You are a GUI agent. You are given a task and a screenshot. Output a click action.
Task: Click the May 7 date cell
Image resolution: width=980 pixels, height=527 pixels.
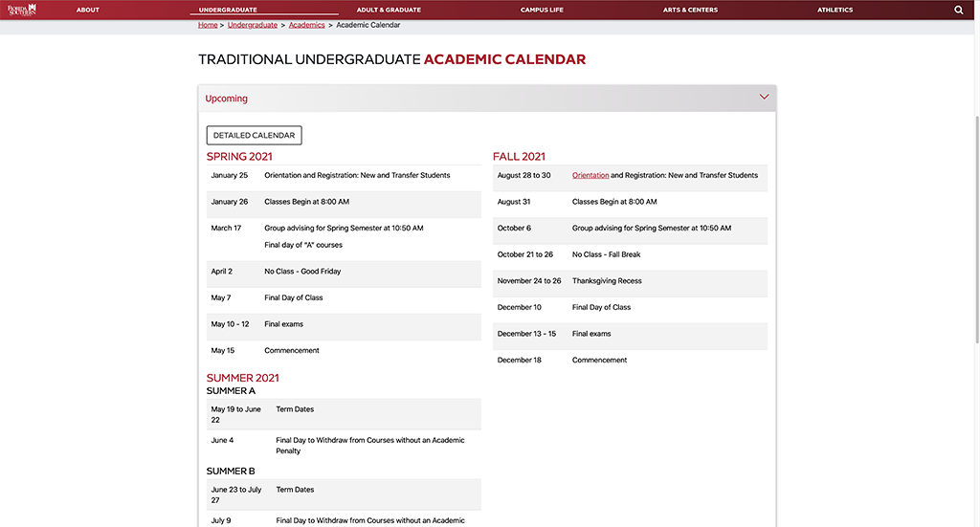[x=221, y=297]
